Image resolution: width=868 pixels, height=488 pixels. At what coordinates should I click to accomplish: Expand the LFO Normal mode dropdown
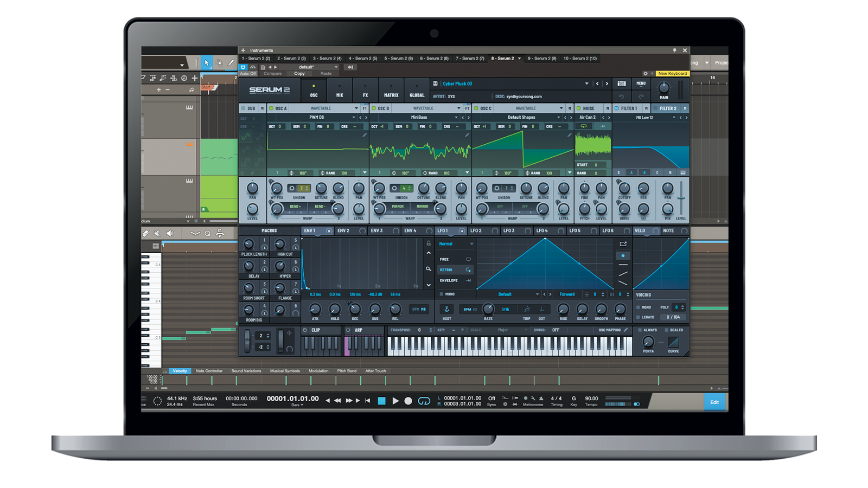click(x=471, y=244)
